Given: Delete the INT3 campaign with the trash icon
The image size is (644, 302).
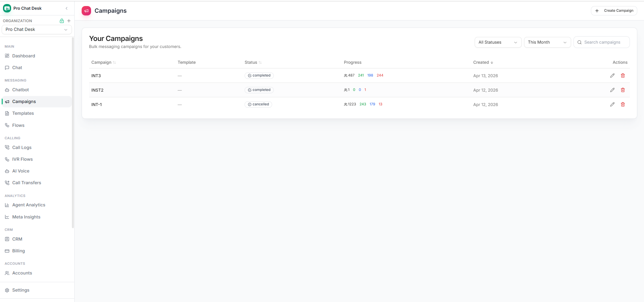Looking at the screenshot, I should coord(623,75).
